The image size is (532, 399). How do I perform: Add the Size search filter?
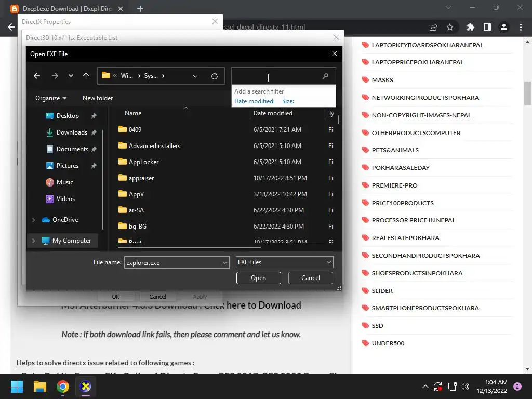coord(288,101)
